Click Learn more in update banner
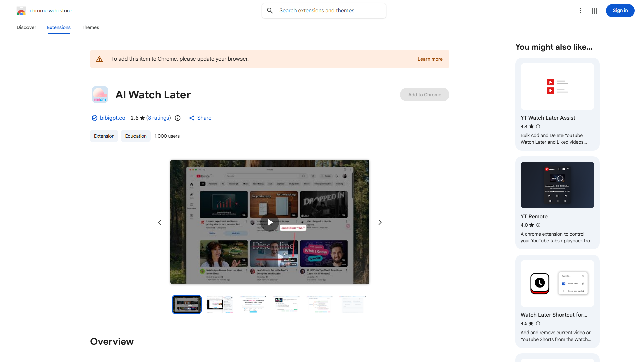 pyautogui.click(x=430, y=59)
